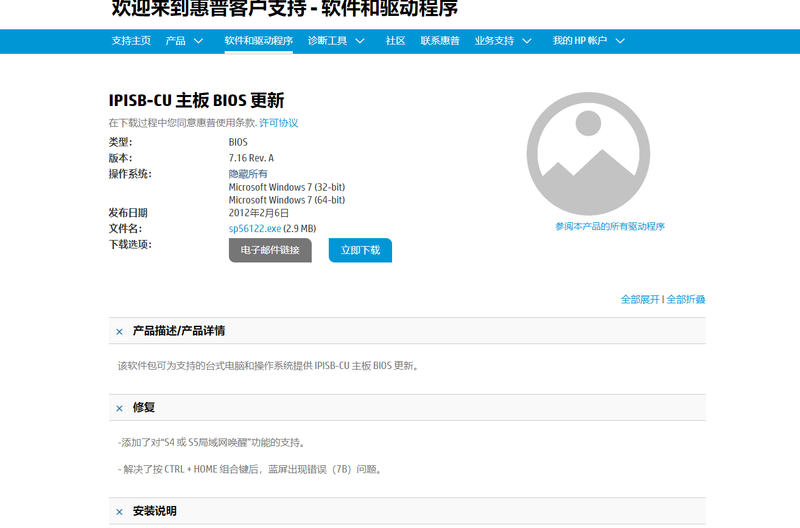Click the 立即下载 button
Image resolution: width=800 pixels, height=528 pixels.
[x=360, y=250]
